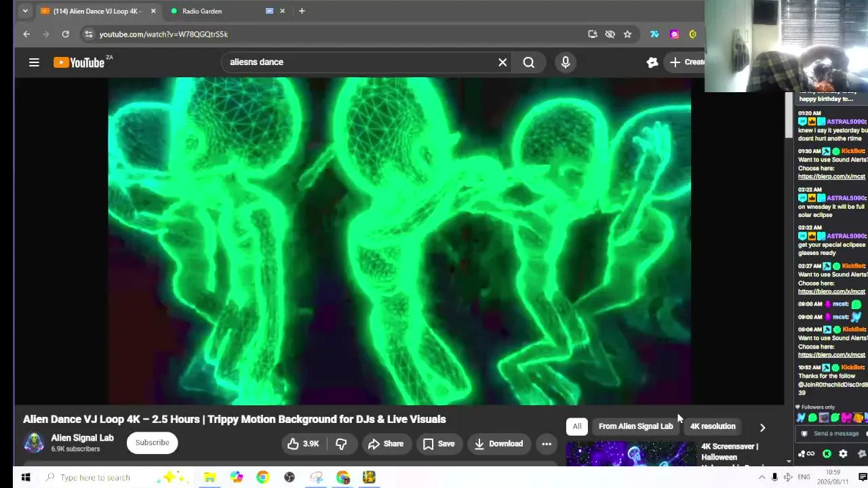868x488 pixels.
Task: Install or cast icon in address bar
Action: pos(593,34)
